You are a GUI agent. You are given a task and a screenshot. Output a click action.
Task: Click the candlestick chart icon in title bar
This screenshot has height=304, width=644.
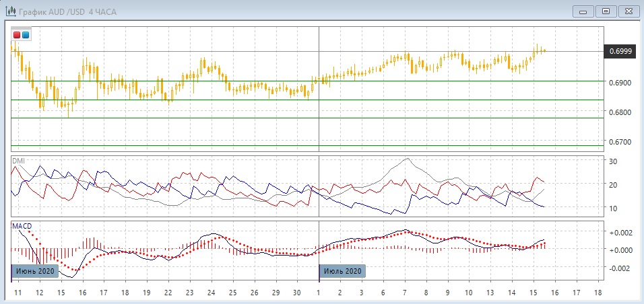11,10
